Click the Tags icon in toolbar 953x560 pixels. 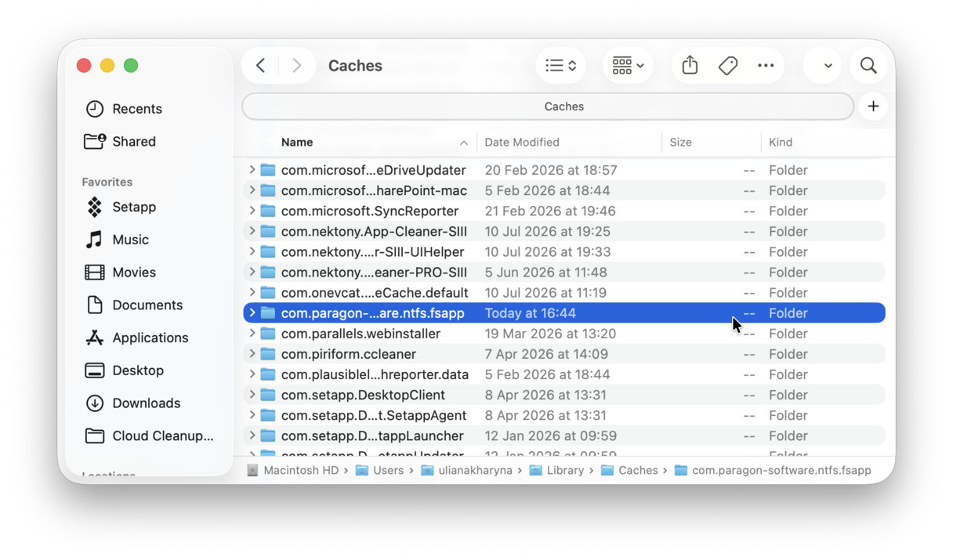click(x=728, y=66)
